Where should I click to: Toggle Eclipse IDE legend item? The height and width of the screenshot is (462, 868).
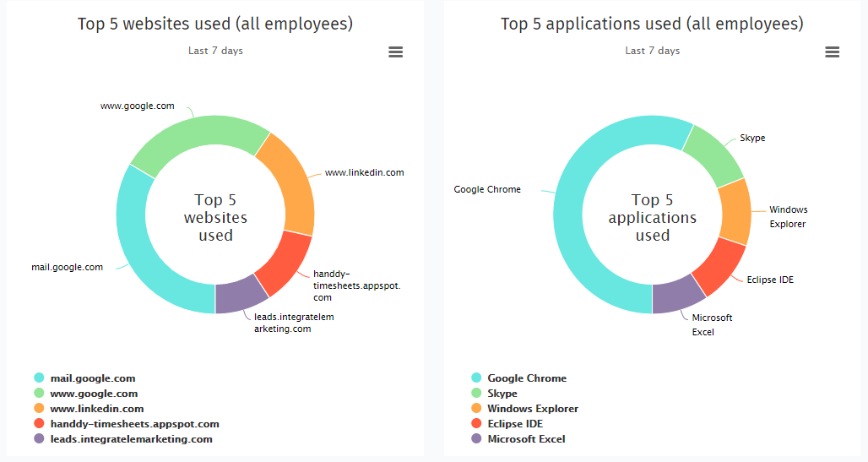point(515,424)
